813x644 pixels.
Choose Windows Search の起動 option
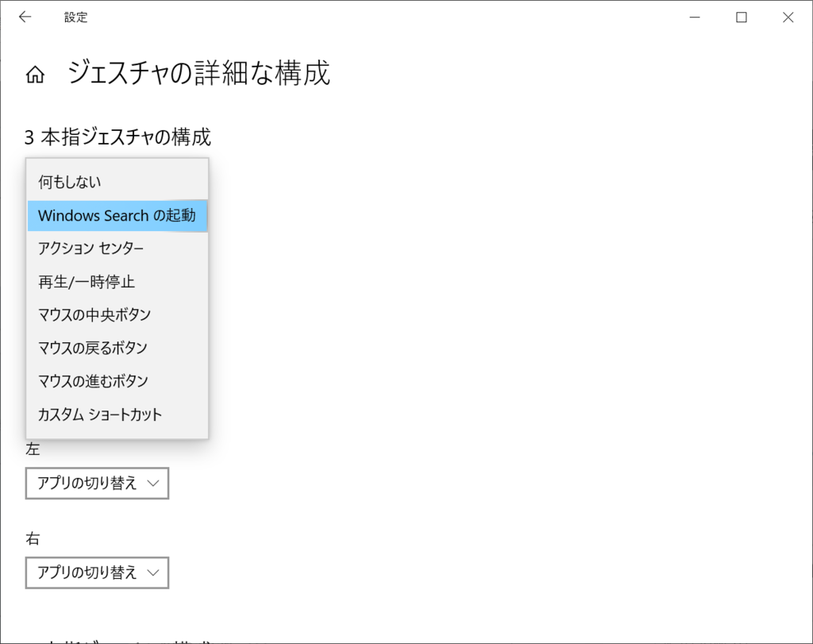pos(118,215)
